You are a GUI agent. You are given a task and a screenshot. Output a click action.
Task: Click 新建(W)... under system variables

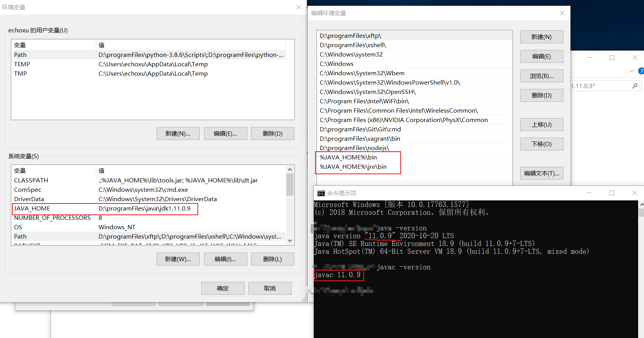point(178,259)
